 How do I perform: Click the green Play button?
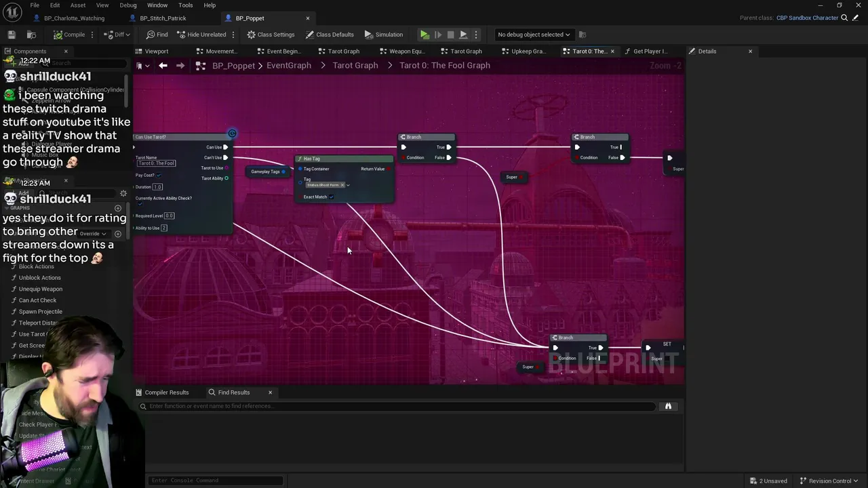pos(425,35)
